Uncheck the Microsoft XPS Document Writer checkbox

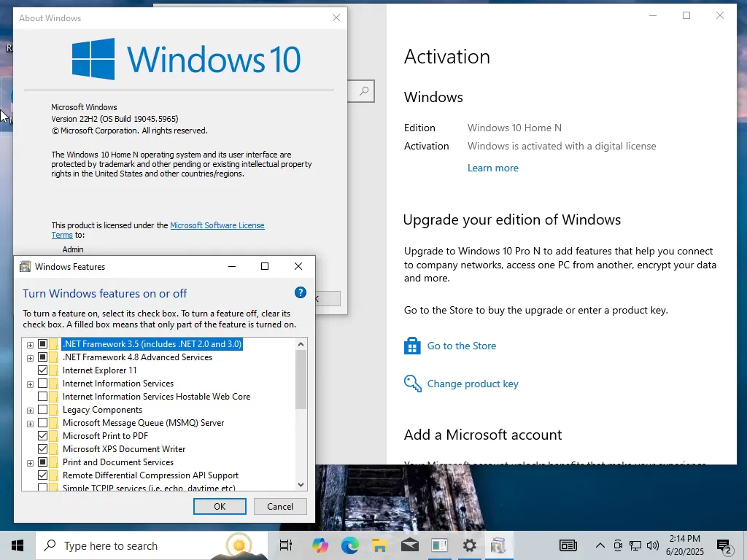tap(42, 448)
